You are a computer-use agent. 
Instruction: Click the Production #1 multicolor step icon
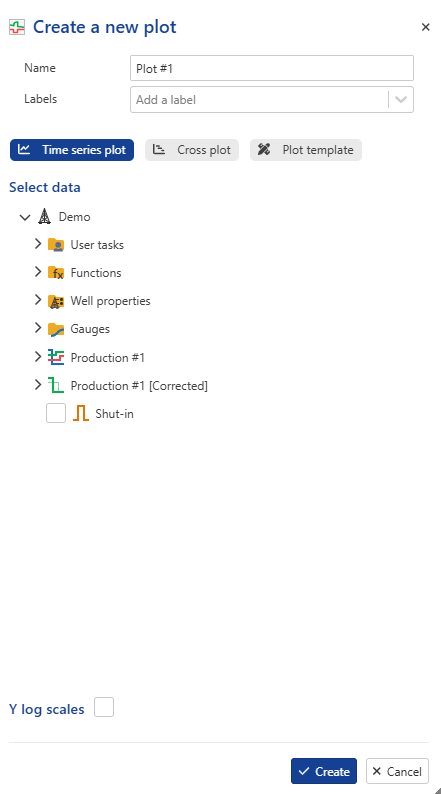pos(56,358)
